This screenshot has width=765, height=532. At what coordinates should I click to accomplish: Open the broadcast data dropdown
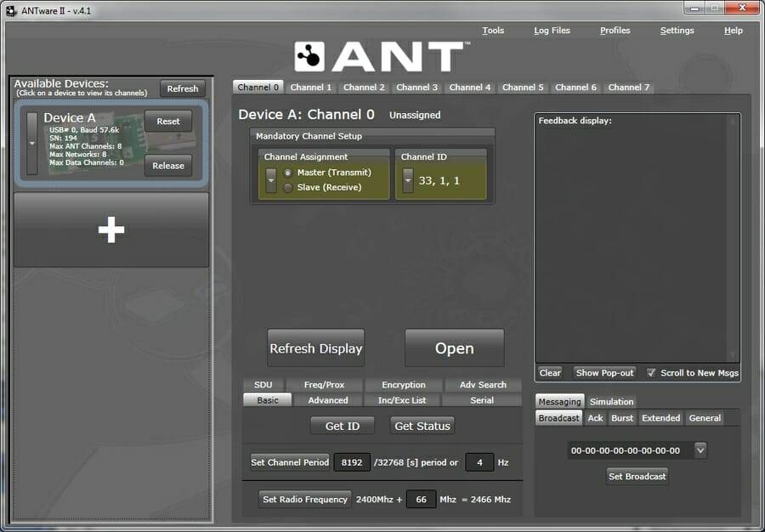coord(699,448)
